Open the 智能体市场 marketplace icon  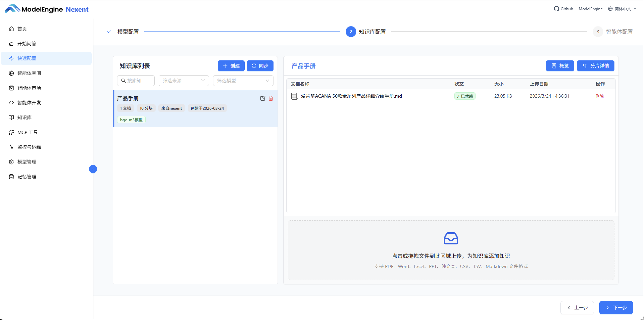pos(12,88)
